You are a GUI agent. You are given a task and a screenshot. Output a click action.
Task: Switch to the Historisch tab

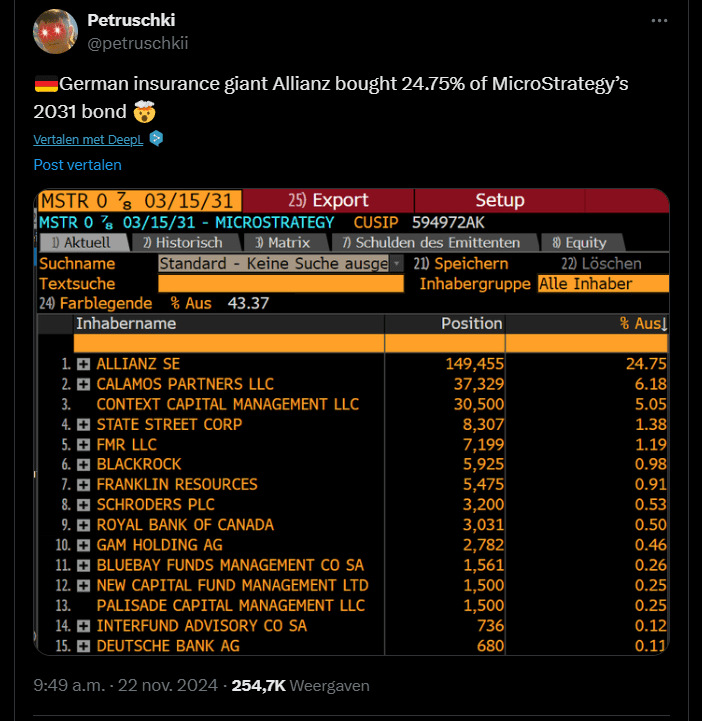186,242
